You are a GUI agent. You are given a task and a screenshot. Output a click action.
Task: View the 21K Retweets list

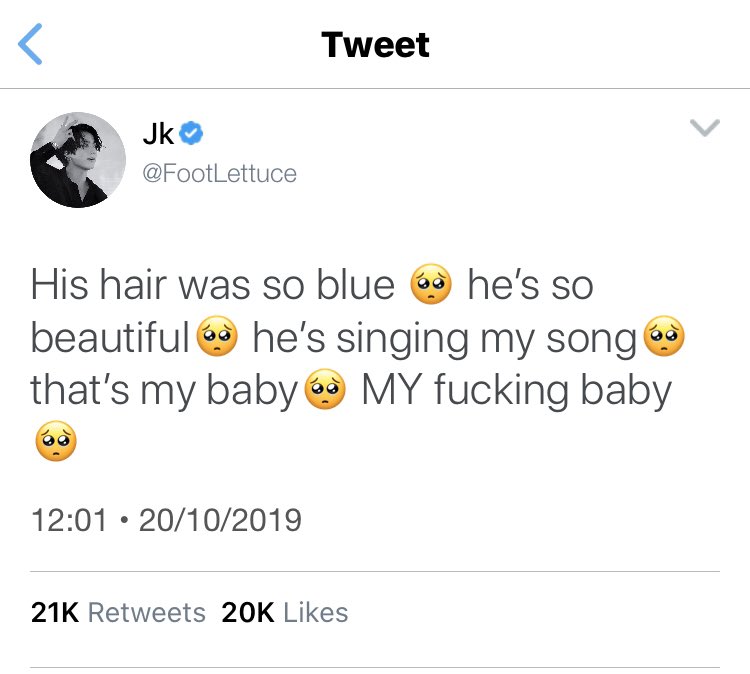coord(118,612)
